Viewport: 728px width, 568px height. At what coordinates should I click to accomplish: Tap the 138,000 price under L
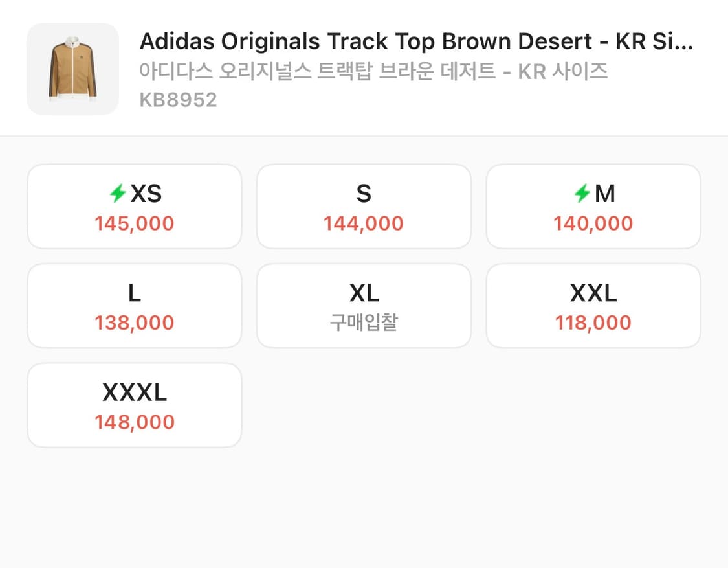coord(134,323)
